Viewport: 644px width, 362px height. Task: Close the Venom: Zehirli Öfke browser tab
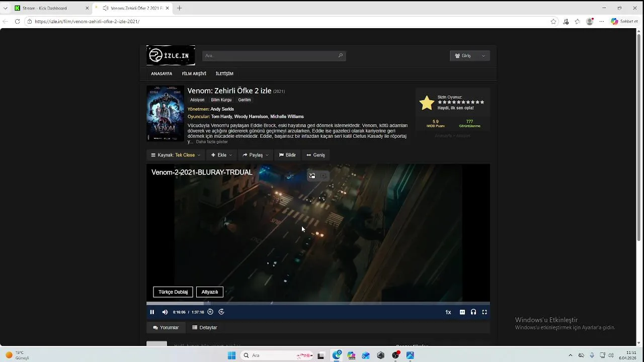(167, 8)
